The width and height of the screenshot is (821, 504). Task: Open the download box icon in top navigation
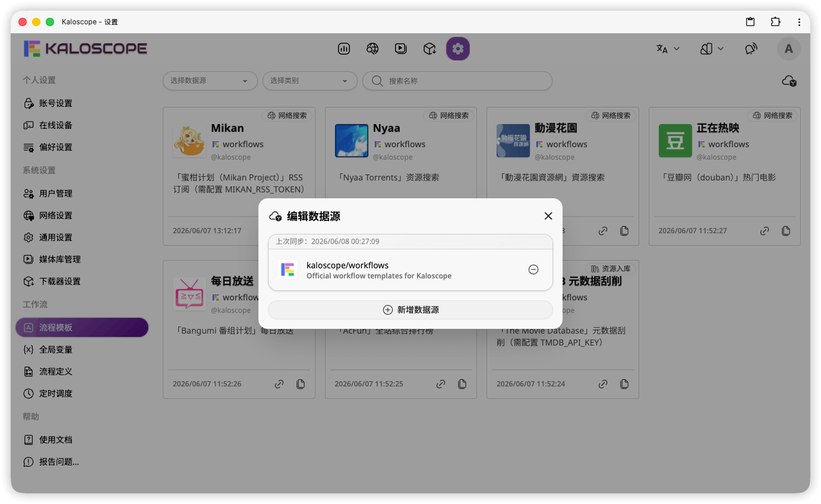pos(430,49)
